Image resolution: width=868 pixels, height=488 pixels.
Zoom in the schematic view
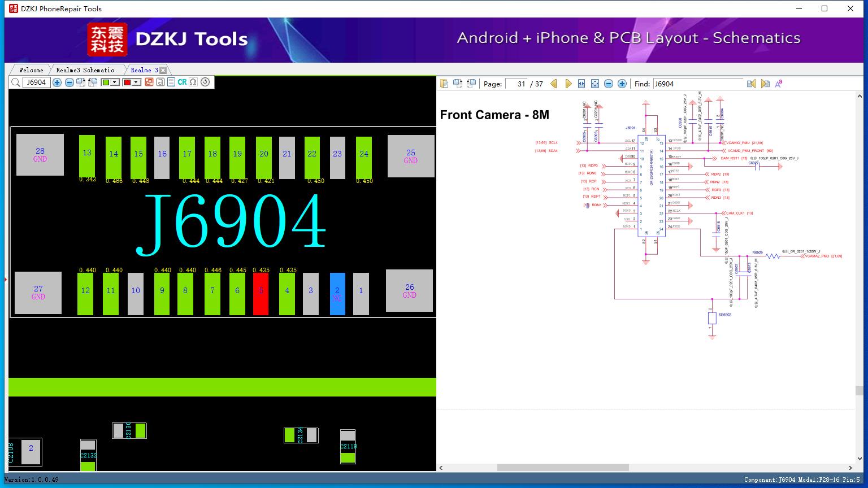tap(622, 84)
